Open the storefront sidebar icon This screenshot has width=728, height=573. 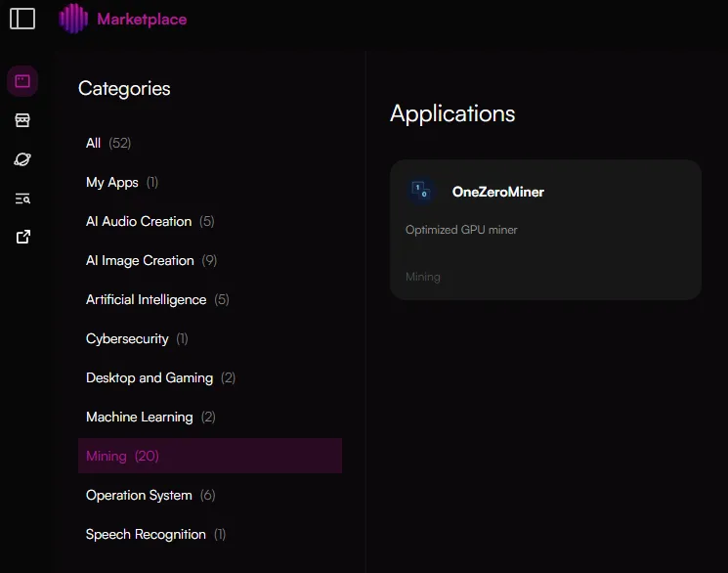click(x=22, y=120)
